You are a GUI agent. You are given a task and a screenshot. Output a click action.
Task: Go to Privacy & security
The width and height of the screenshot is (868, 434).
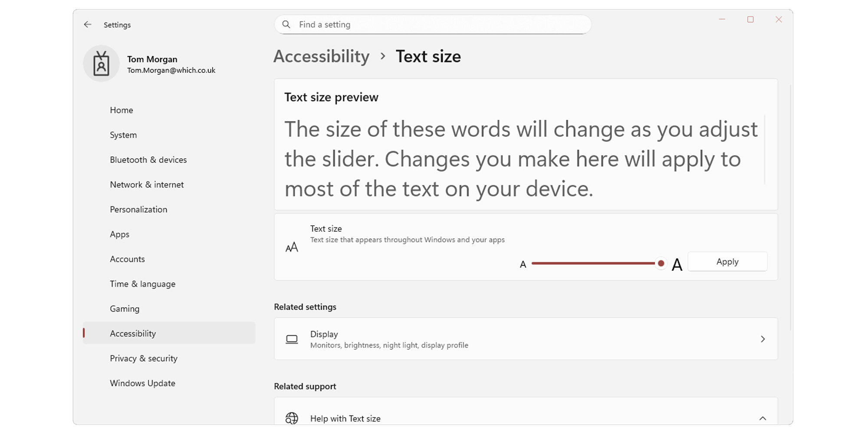pos(143,358)
